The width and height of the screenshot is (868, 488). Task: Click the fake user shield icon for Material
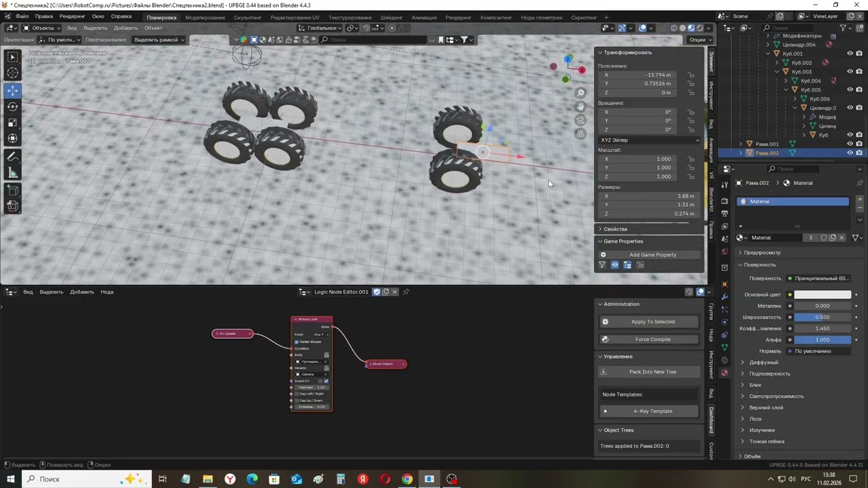823,238
